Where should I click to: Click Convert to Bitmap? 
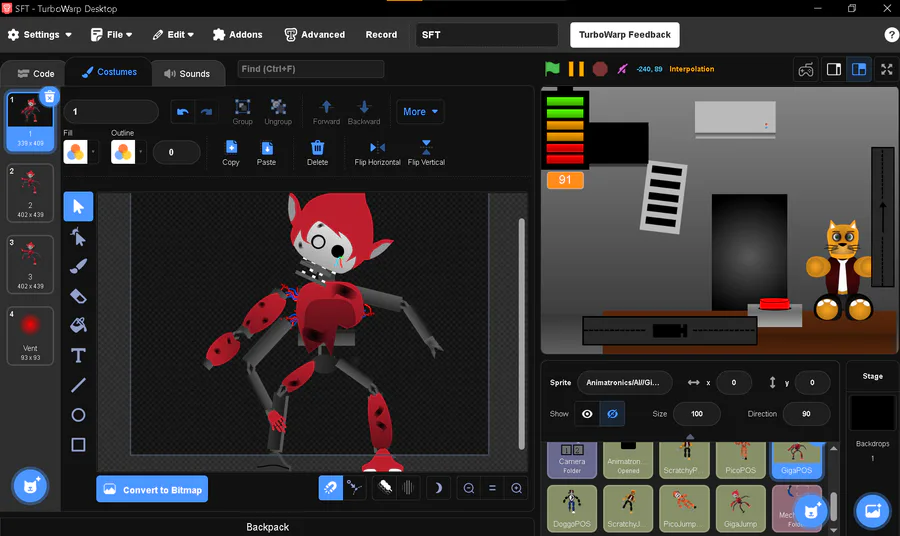point(152,490)
